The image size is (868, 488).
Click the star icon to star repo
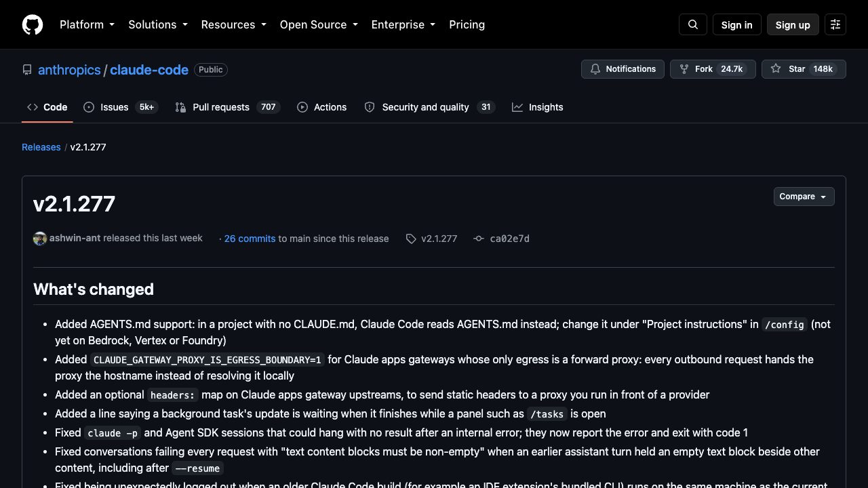click(x=776, y=69)
